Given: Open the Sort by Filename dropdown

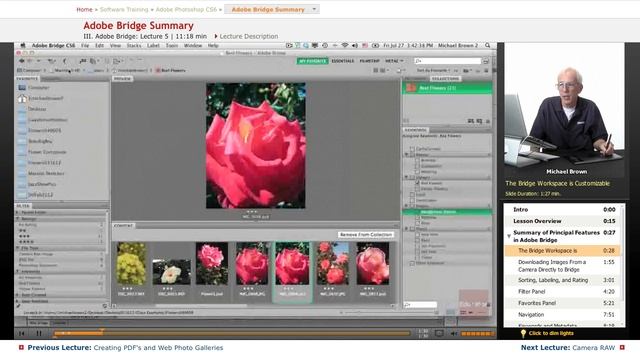Looking at the screenshot, I should pos(434,71).
